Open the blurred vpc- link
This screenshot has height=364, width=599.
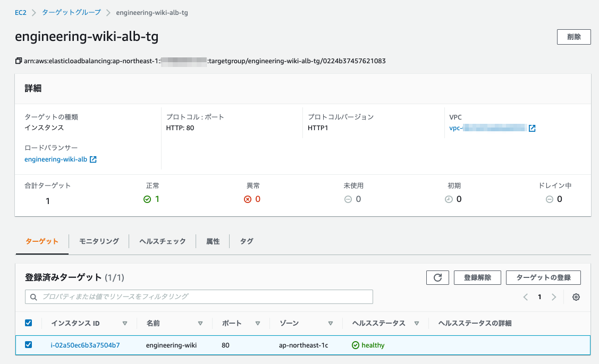[488, 128]
